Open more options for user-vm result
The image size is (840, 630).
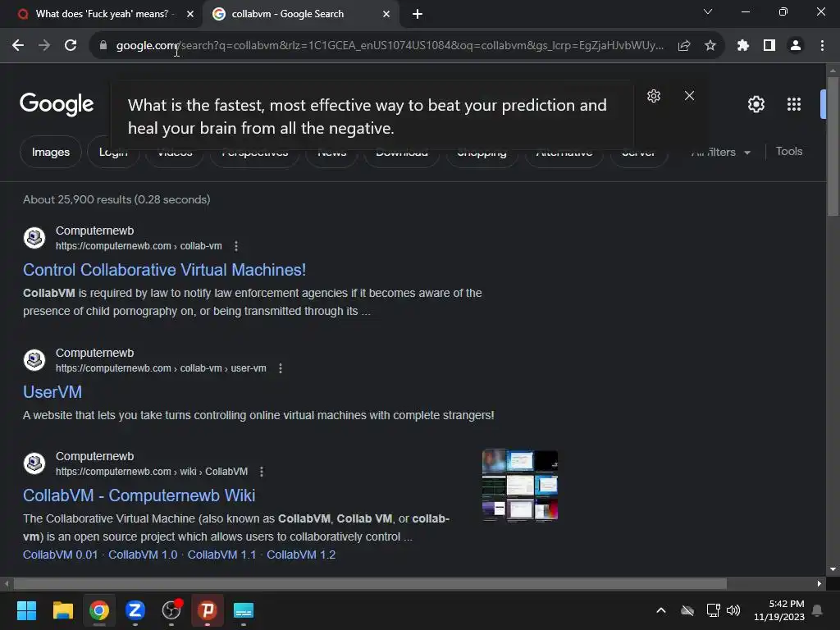coord(281,368)
